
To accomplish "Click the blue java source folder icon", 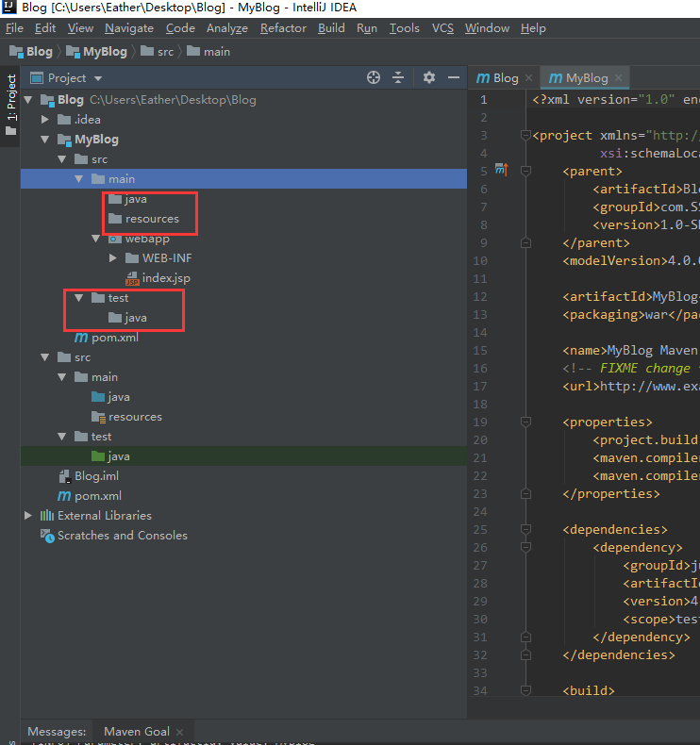I will 98,397.
